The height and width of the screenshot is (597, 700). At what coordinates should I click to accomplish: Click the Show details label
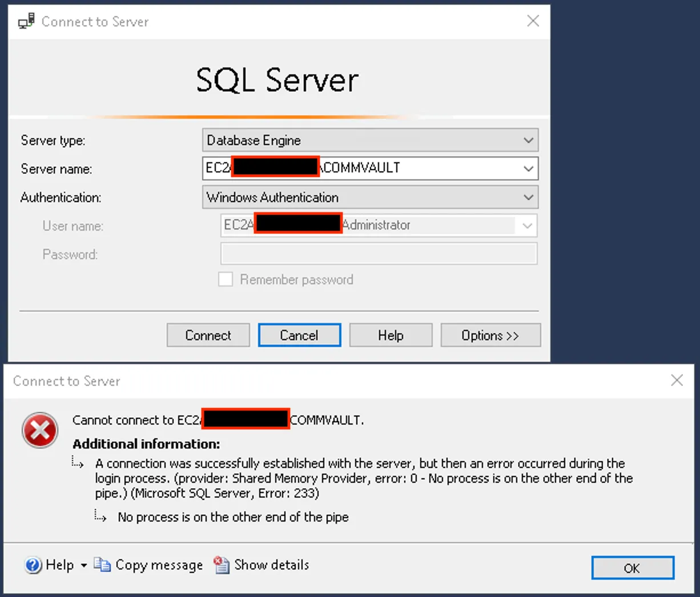click(272, 564)
